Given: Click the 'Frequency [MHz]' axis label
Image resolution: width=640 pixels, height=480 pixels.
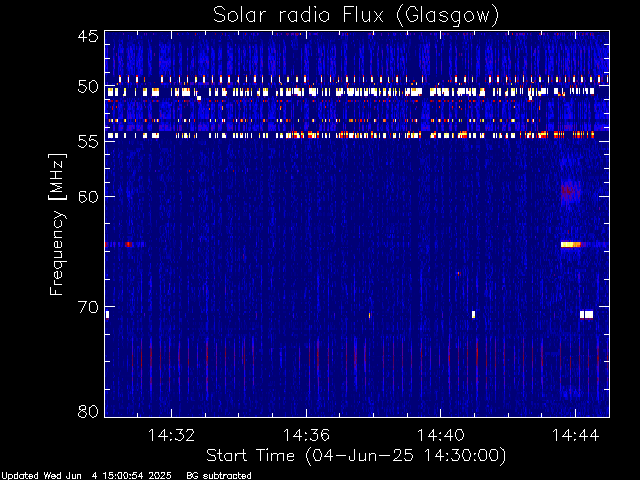Looking at the screenshot, I should 57,224.
